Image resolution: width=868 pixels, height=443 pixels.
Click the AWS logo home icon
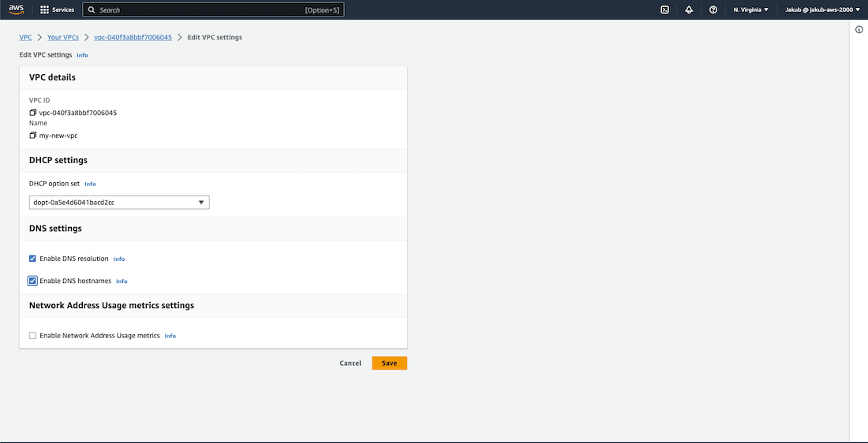point(16,9)
